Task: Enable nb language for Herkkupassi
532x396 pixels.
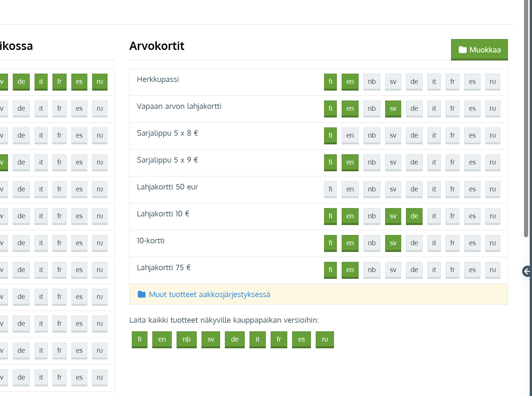Action: tap(372, 82)
